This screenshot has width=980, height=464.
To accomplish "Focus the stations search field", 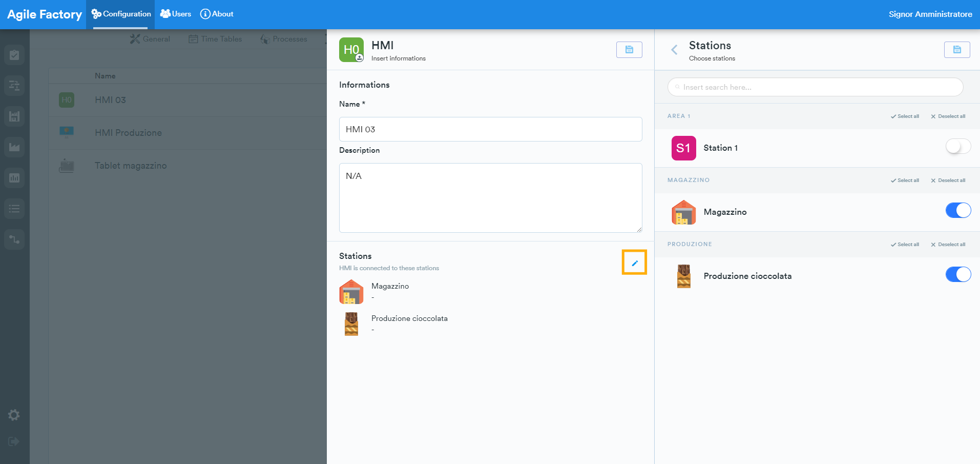I will click(816, 87).
